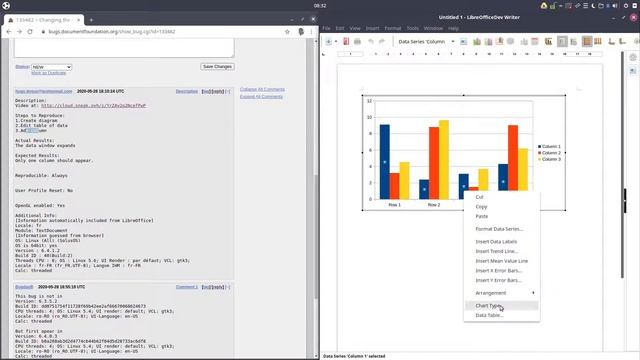Bookmark the page with the star icon
640x360 pixels.
[x=287, y=31]
